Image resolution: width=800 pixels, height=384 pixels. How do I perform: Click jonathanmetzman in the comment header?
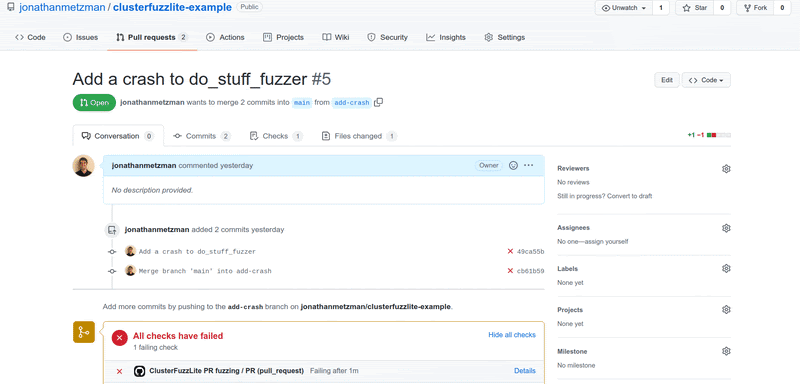click(144, 165)
